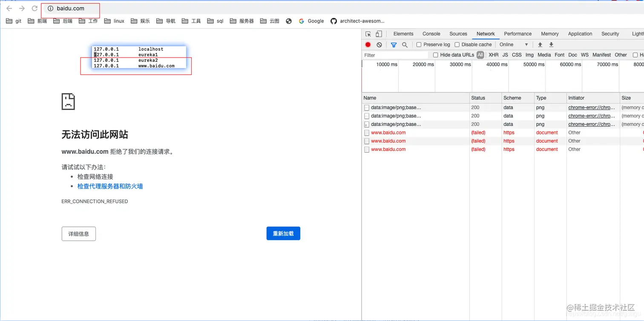Open the 导航 bookmarks folder
The height and width of the screenshot is (321, 644).
click(x=166, y=21)
